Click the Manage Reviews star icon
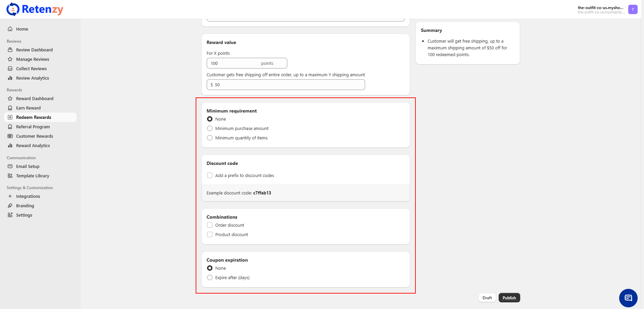This screenshot has height=309, width=644. tap(10, 59)
